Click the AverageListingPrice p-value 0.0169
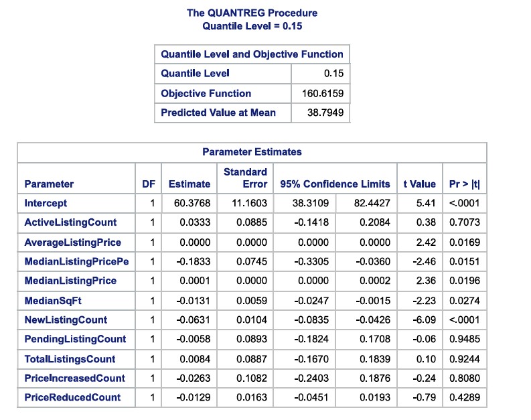The height and width of the screenshot is (420, 531). pos(465,242)
